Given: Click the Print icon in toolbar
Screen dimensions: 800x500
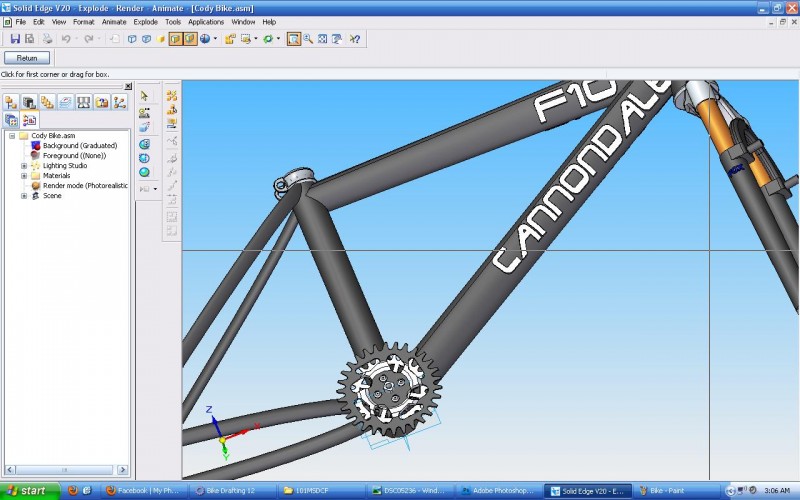Looking at the screenshot, I should pyautogui.click(x=47, y=39).
